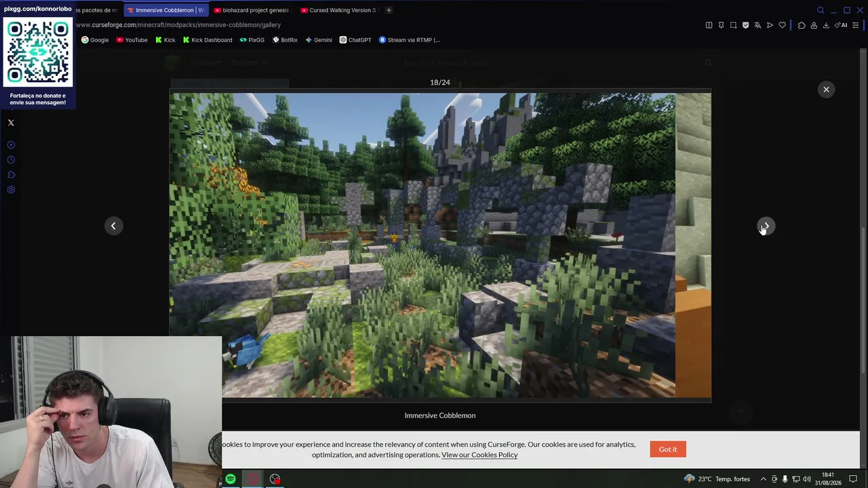Open the Gemini bookmark
This screenshot has width=868, height=488.
(318, 40)
